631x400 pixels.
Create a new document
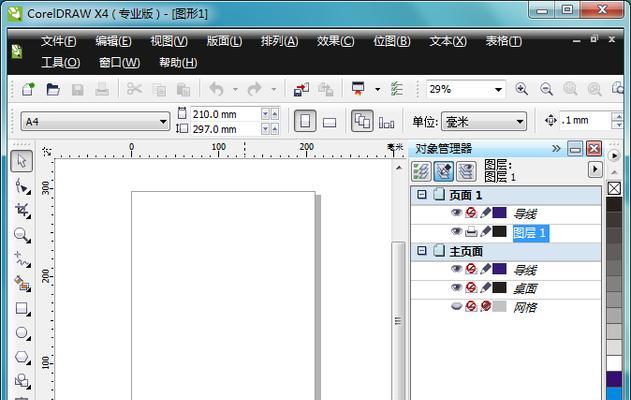click(28, 89)
